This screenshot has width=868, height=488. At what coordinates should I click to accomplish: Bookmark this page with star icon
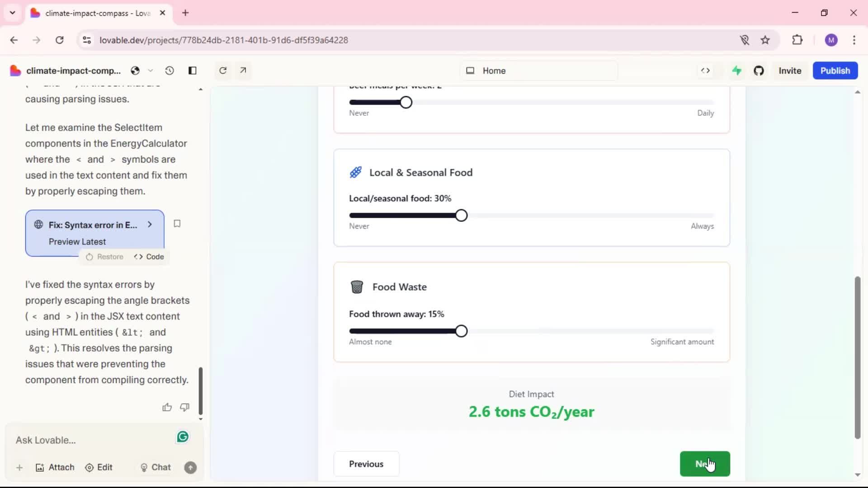click(x=765, y=40)
